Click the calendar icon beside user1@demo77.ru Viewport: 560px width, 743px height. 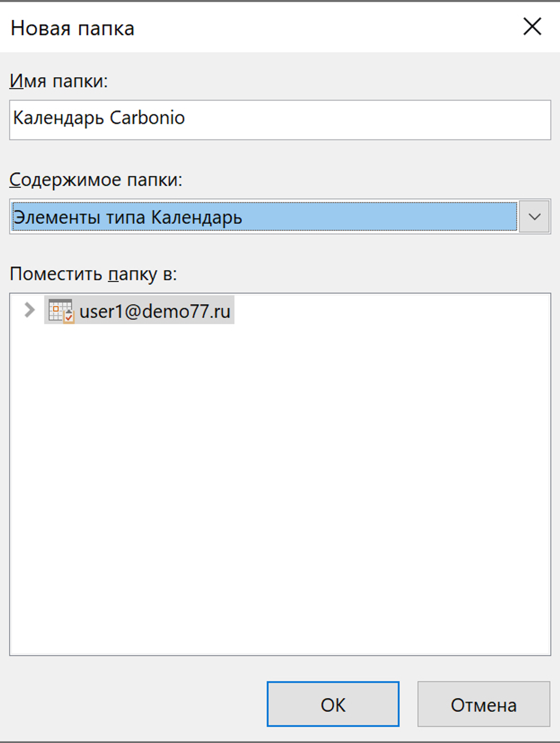60,310
